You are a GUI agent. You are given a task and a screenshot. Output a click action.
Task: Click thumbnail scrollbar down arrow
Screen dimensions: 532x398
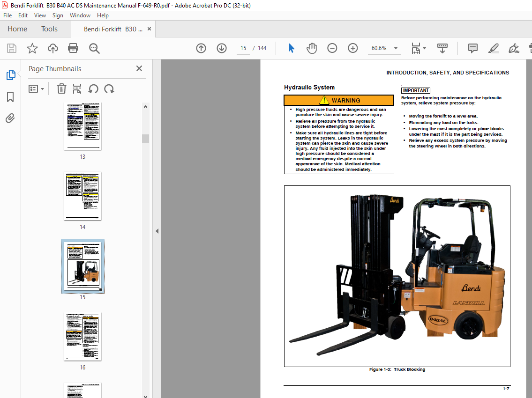(145, 395)
